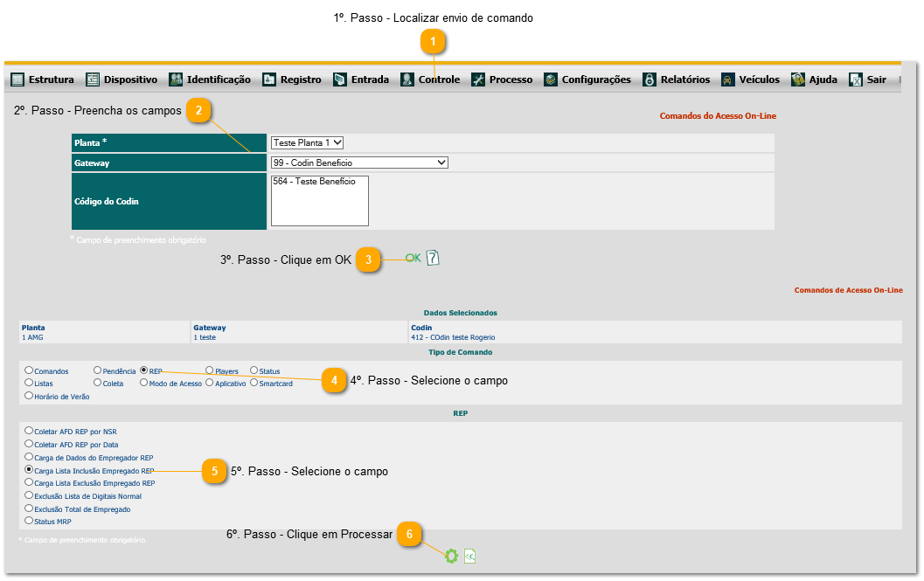This screenshot has height=581, width=924.
Task: Choose Coletar AFD REP por NSR
Action: pos(29,431)
